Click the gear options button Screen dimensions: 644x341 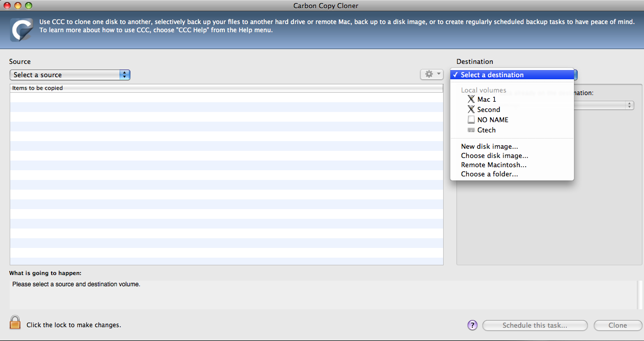tap(431, 75)
